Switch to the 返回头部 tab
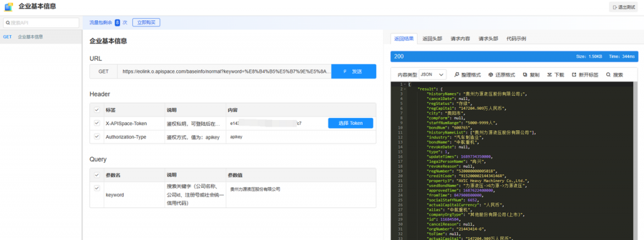The height and width of the screenshot is (240, 644). click(432, 38)
